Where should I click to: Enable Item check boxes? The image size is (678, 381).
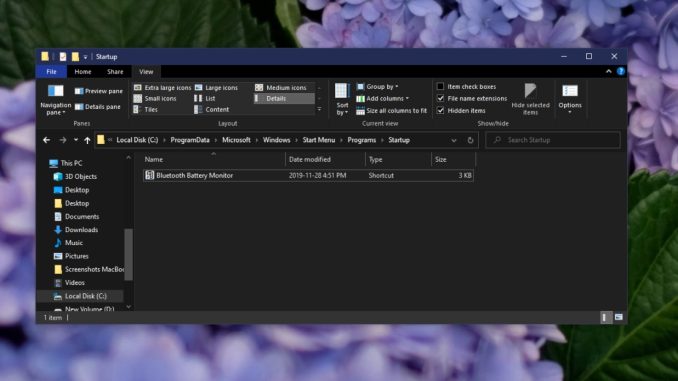[x=440, y=86]
